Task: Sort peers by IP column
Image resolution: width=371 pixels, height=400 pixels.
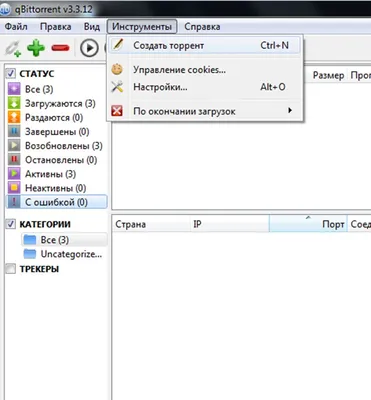Action: coord(230,224)
